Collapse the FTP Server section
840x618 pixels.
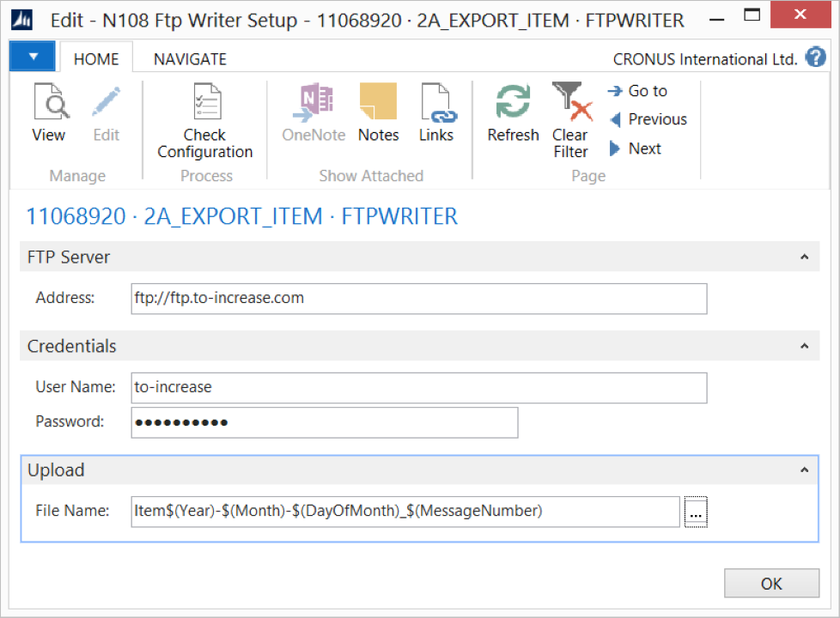point(804,257)
